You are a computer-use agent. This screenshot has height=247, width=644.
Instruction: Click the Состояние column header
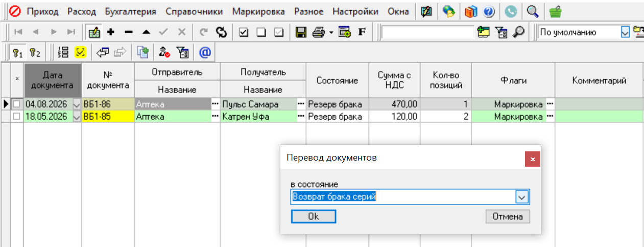coord(337,80)
